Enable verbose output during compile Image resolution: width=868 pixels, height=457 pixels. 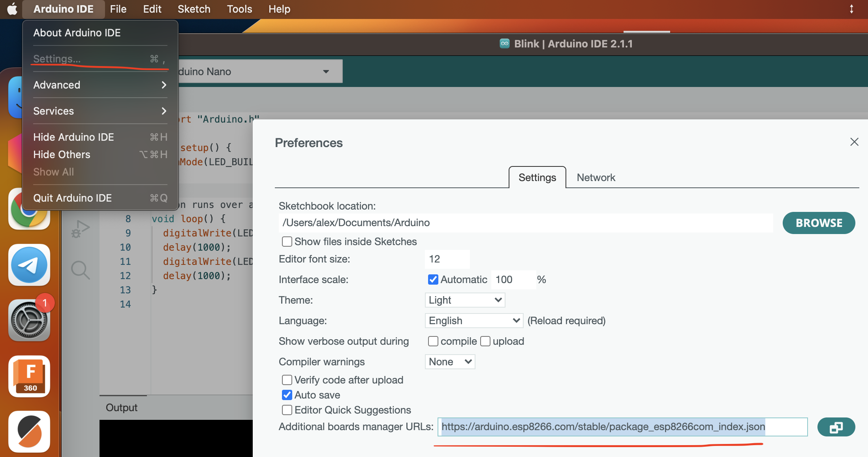433,341
